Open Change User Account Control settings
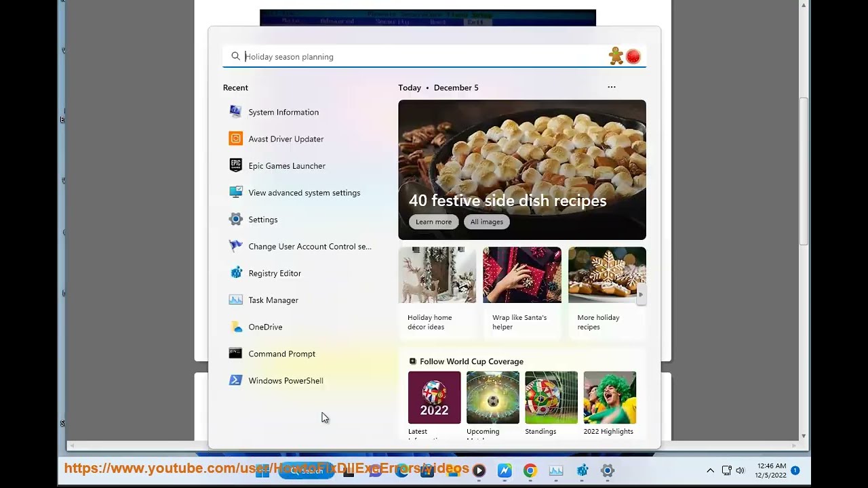 point(309,247)
